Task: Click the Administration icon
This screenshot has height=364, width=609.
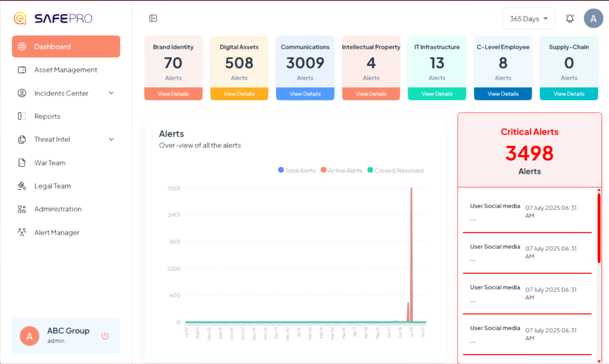Action: point(22,209)
